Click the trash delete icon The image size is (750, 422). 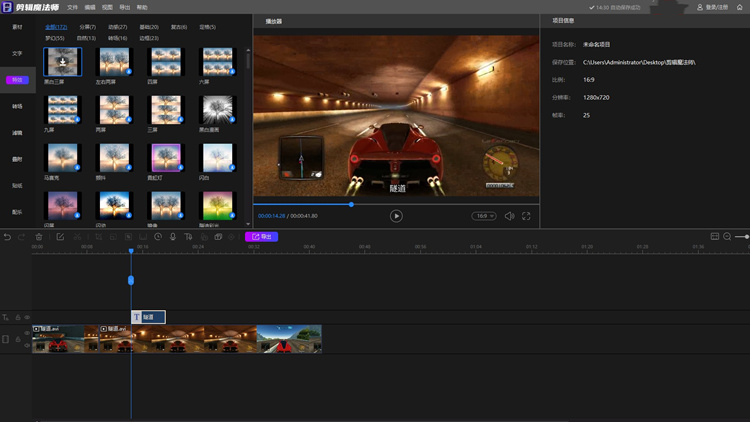coord(39,237)
